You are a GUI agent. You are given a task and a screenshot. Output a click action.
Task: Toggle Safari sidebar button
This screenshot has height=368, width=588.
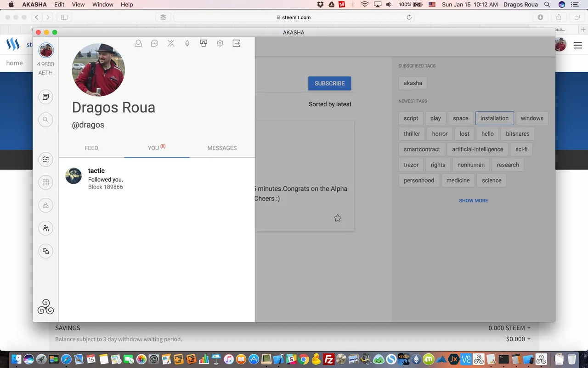(x=64, y=17)
